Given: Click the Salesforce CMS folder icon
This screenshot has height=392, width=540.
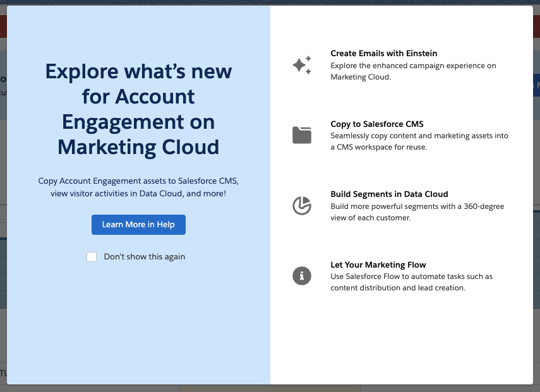Looking at the screenshot, I should coord(302,135).
